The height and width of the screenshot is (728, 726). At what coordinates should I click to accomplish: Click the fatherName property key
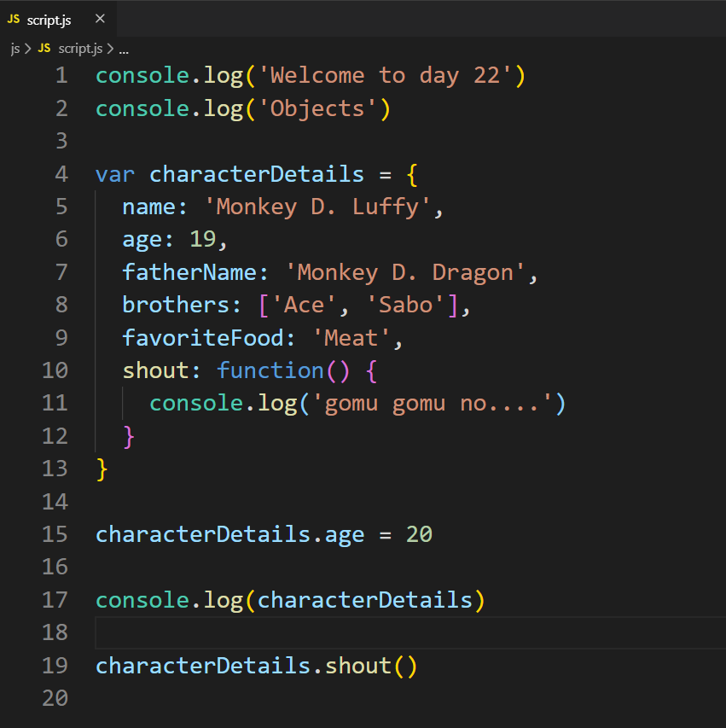(x=189, y=272)
